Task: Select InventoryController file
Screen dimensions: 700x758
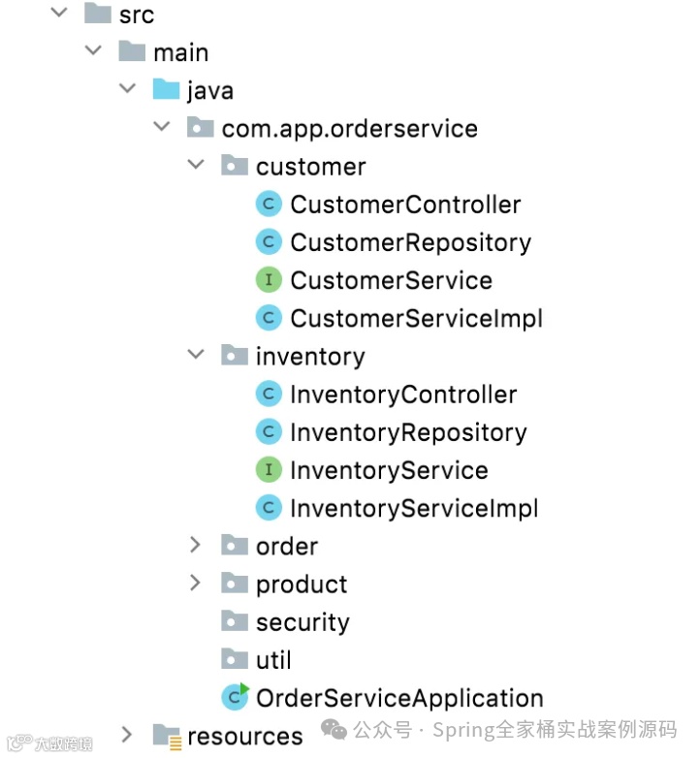Action: [403, 395]
